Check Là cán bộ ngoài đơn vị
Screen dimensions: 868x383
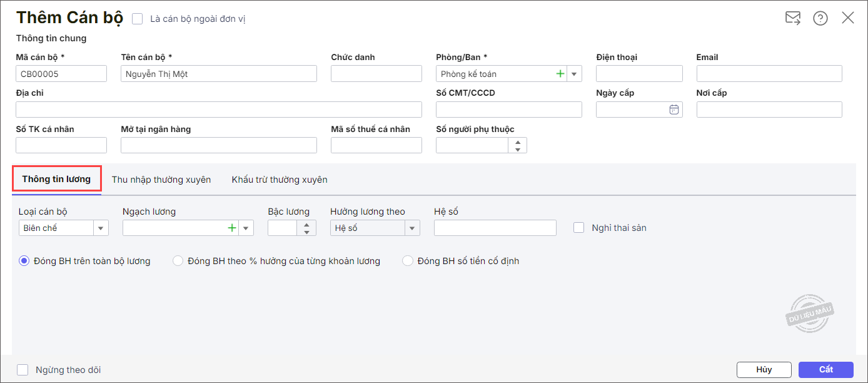(x=138, y=19)
